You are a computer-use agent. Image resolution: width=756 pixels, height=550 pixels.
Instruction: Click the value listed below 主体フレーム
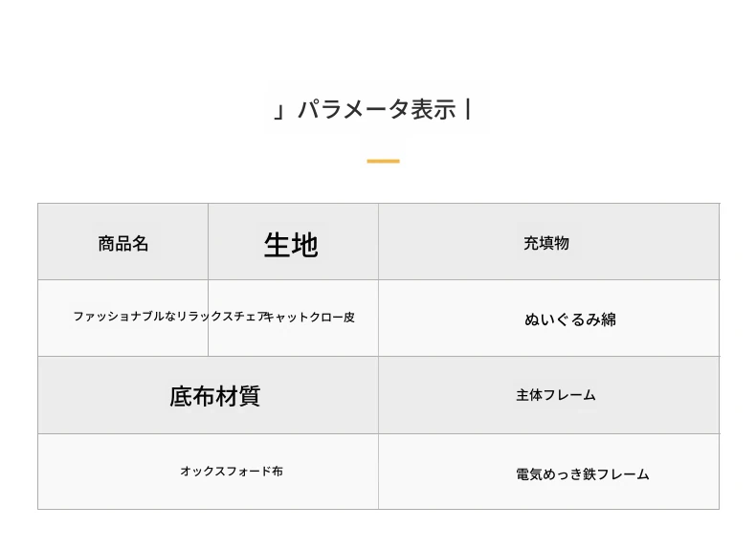coord(582,473)
